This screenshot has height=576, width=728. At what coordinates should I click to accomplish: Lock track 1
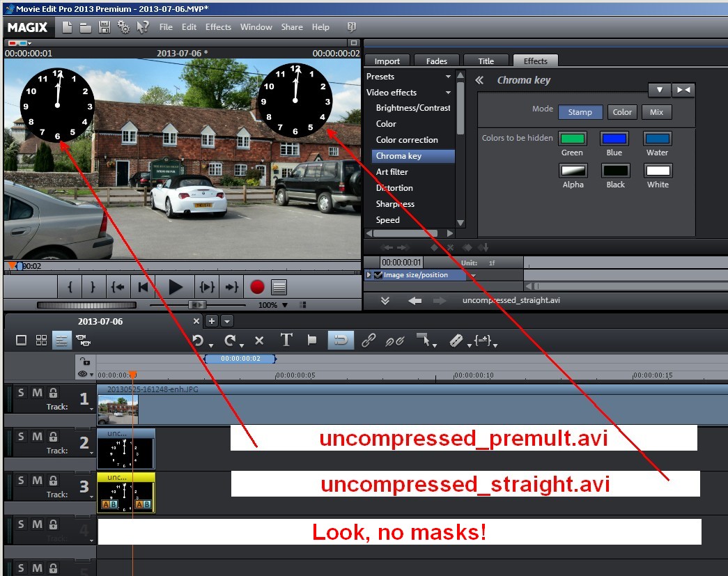[x=54, y=393]
